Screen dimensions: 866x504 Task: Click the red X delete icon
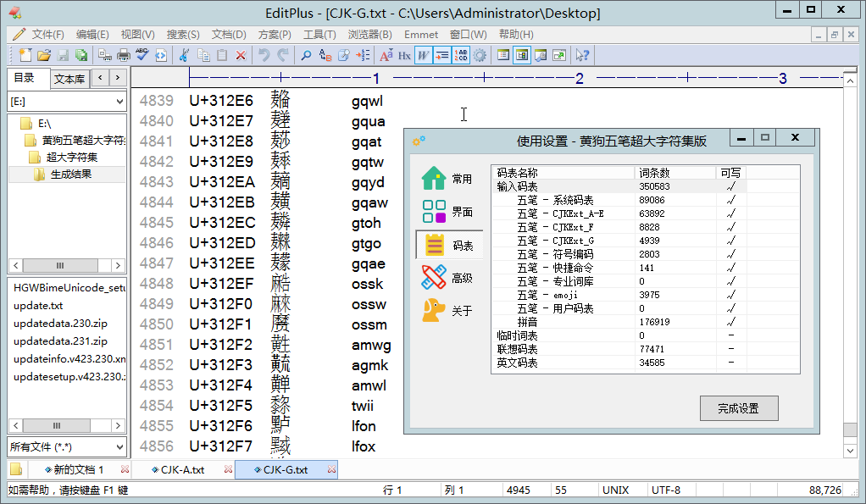pyautogui.click(x=241, y=55)
